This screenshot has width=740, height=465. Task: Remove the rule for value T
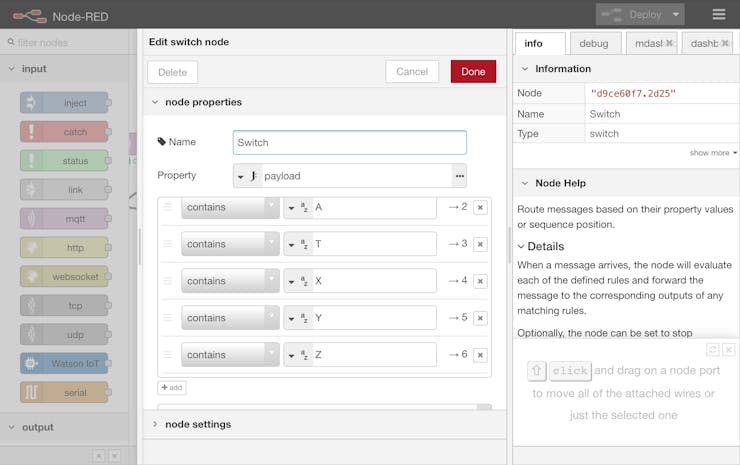pos(480,244)
